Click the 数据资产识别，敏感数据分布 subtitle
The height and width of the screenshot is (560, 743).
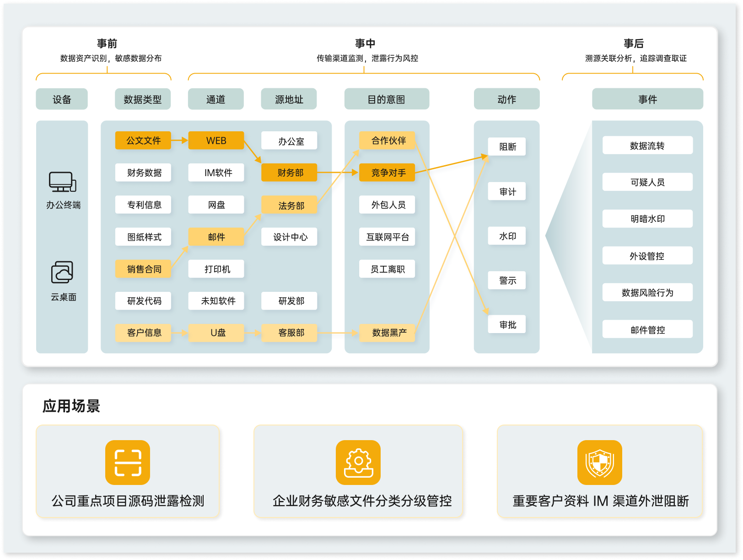(x=111, y=58)
